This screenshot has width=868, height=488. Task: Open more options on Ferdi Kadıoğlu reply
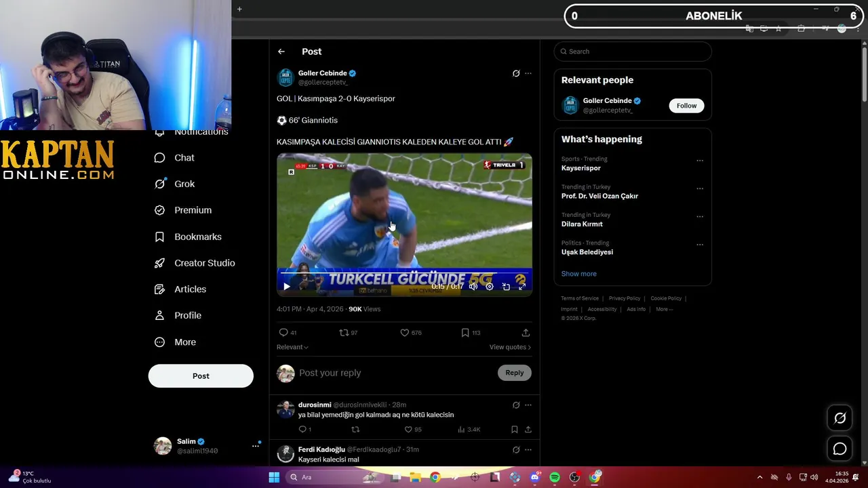coord(528,449)
